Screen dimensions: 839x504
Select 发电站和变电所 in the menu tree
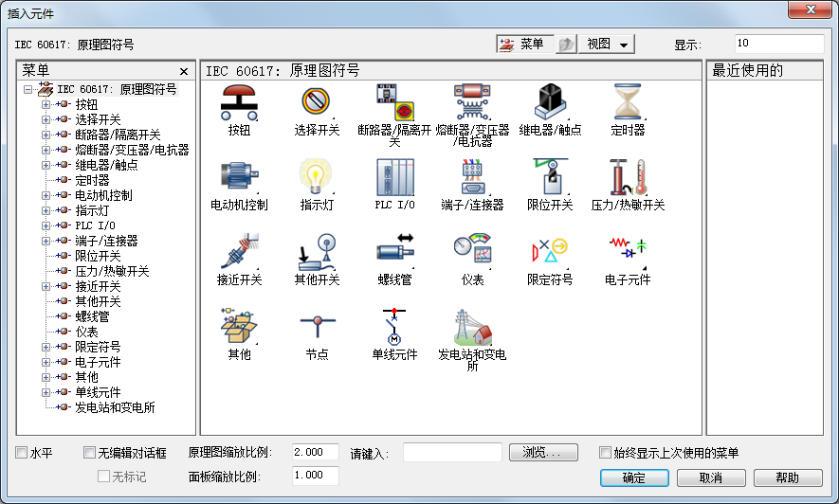coord(115,407)
